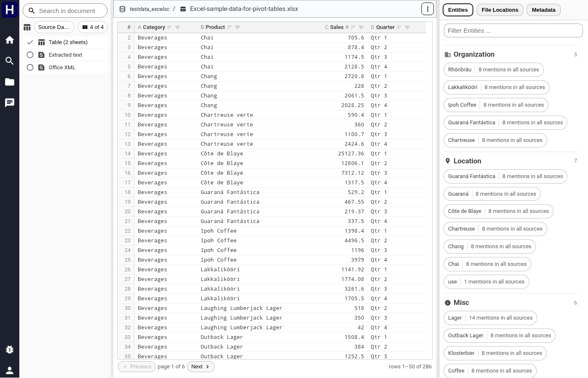This screenshot has width=588, height=378.
Task: Select the Extracted text view option
Action: pos(65,55)
